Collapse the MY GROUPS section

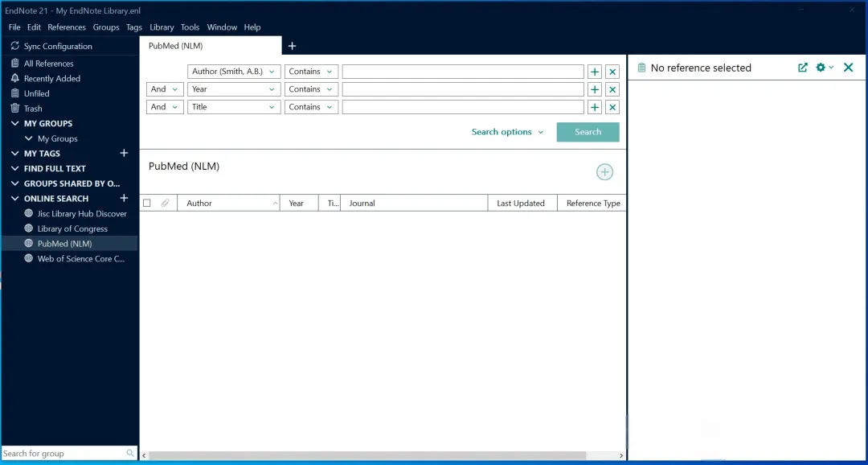click(15, 123)
